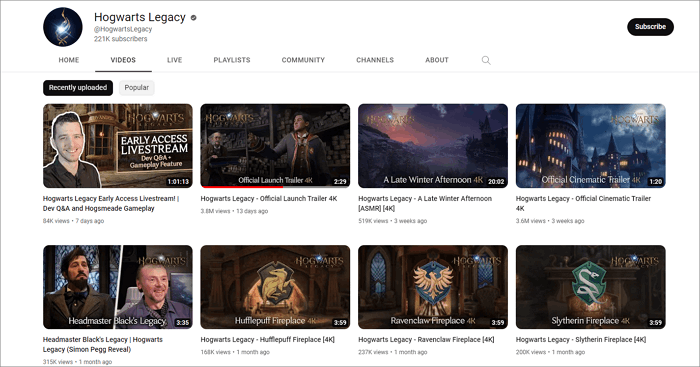Play the Hufflepuff Fireplace thumbnail
The width and height of the screenshot is (700, 367).
[275, 287]
